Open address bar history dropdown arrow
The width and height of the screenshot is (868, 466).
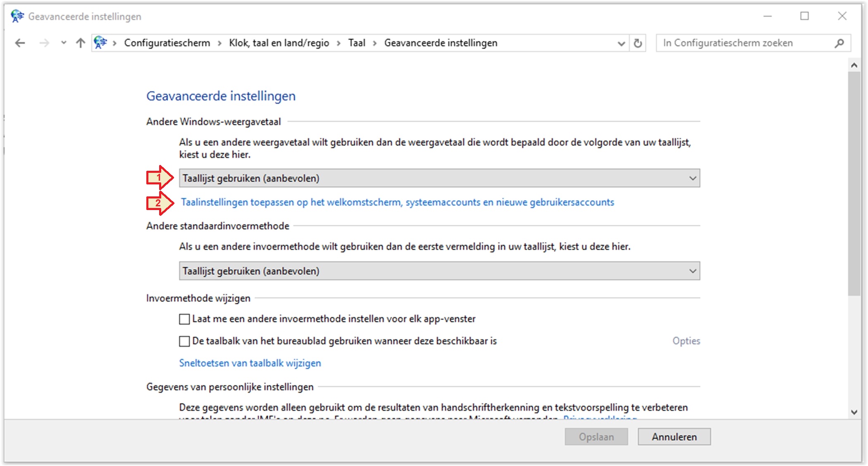[621, 43]
